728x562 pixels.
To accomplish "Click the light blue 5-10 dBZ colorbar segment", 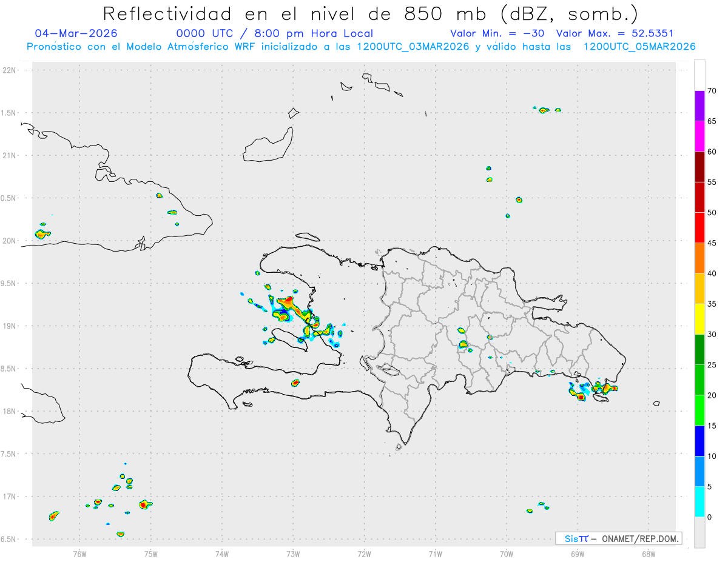I will coord(699,471).
